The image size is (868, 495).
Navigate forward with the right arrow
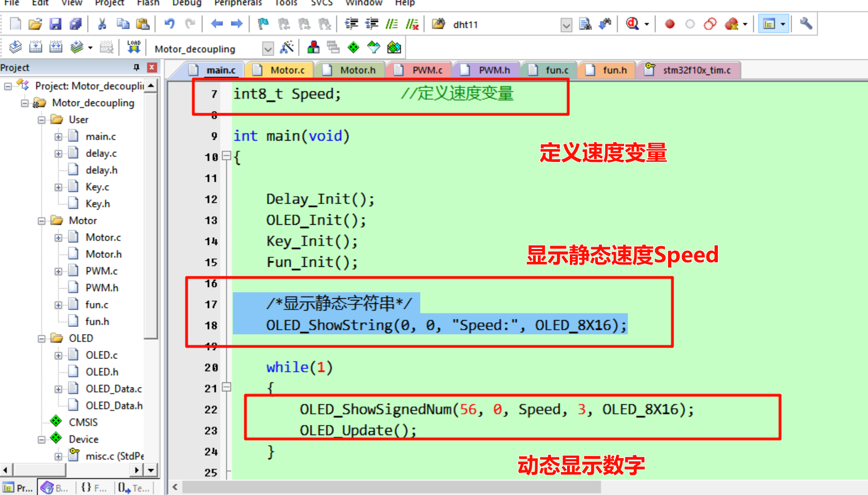coord(236,24)
